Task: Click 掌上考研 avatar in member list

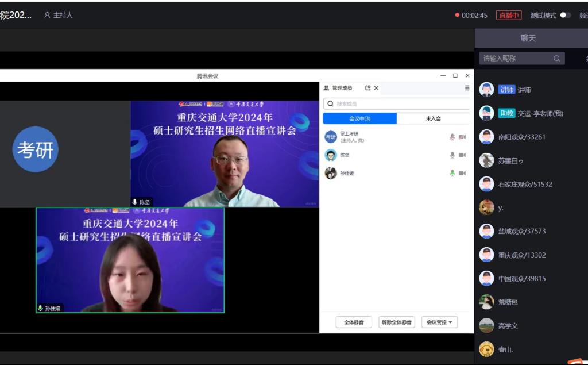Action: [x=331, y=137]
